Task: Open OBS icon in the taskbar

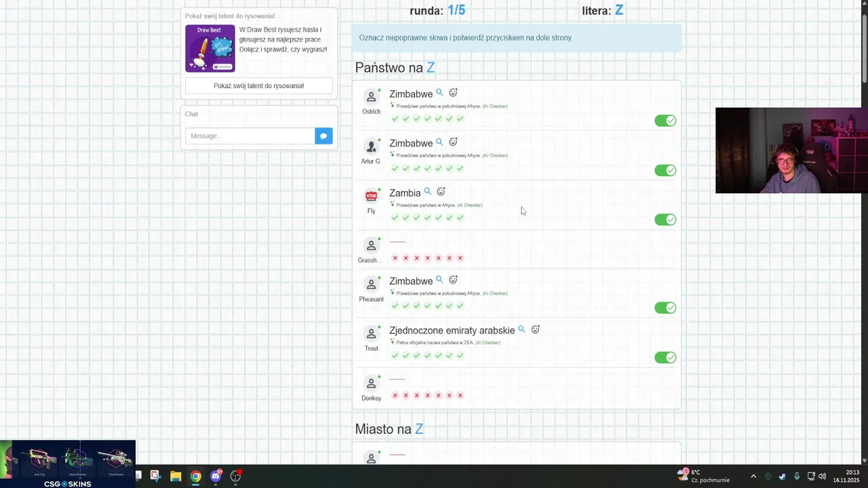Action: [x=235, y=476]
